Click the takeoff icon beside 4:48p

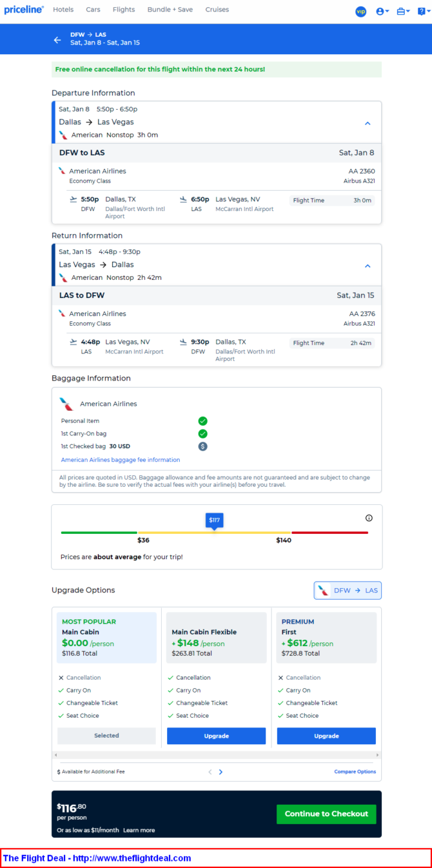74,342
